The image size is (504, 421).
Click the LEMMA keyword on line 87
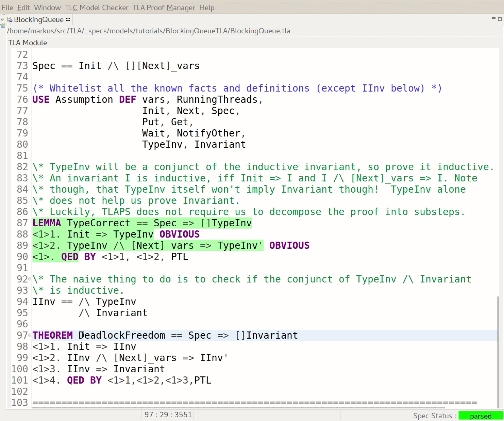click(47, 223)
